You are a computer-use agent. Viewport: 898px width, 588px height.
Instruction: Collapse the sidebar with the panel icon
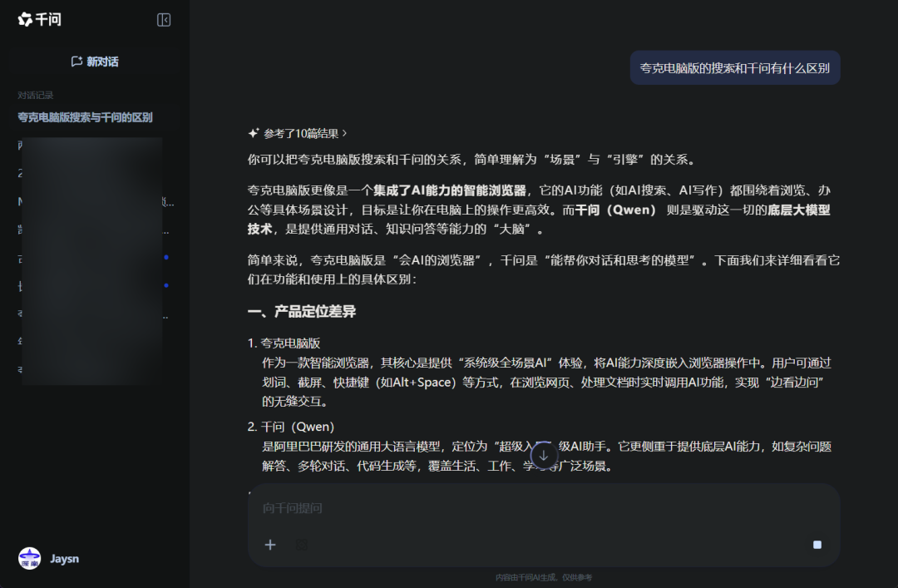pos(163,19)
